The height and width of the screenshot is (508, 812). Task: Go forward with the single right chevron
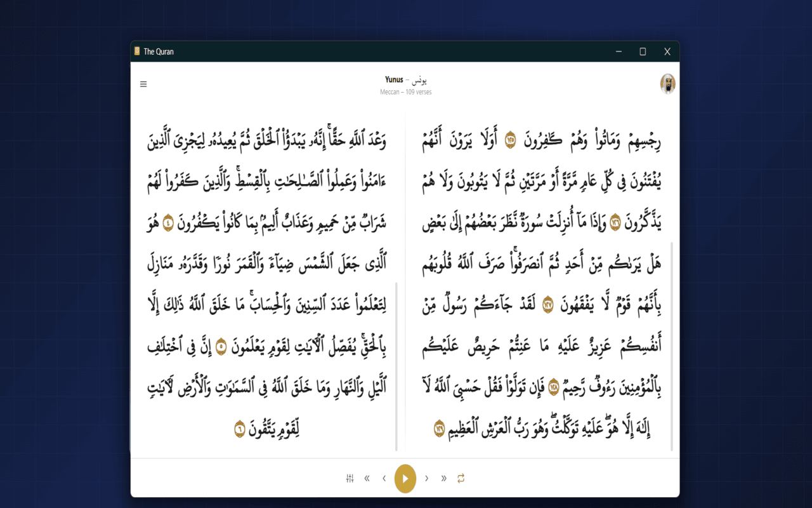[x=427, y=478]
